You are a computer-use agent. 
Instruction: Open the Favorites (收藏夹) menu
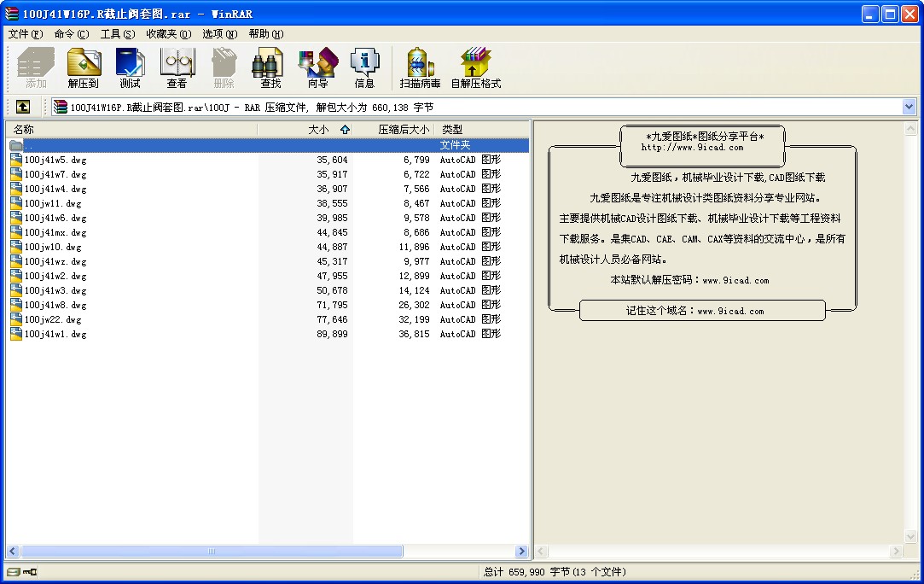point(169,34)
